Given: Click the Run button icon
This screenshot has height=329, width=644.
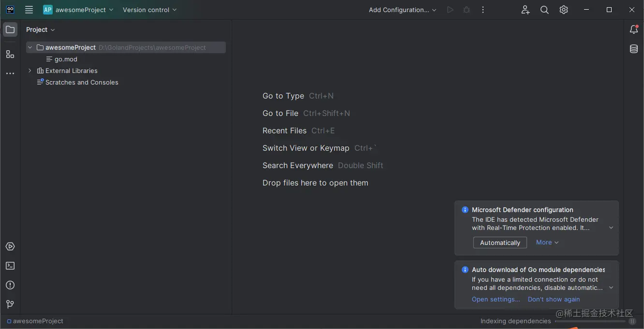Looking at the screenshot, I should point(450,10).
